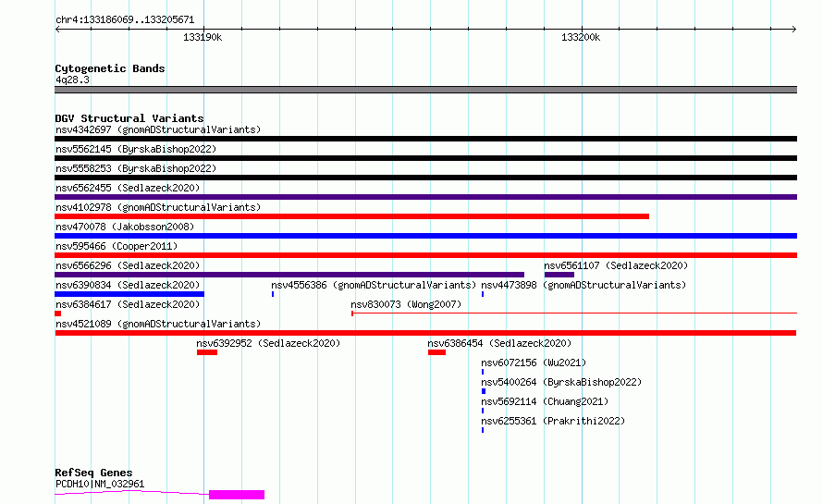The width and height of the screenshot is (823, 504).
Task: Select the nsv5562145 ByrskaBishop2022 variant label
Action: pos(136,149)
